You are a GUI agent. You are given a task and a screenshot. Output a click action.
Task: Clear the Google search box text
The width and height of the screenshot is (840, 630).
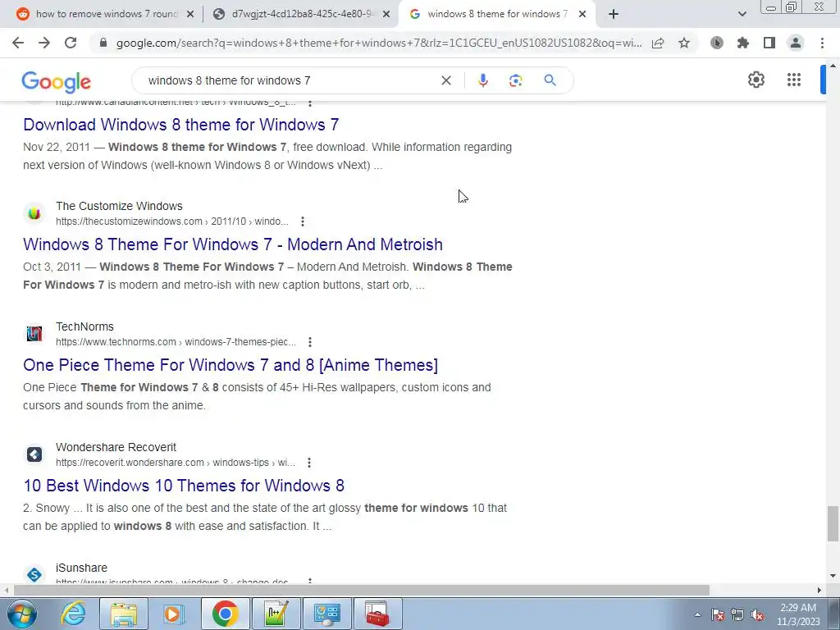(445, 80)
